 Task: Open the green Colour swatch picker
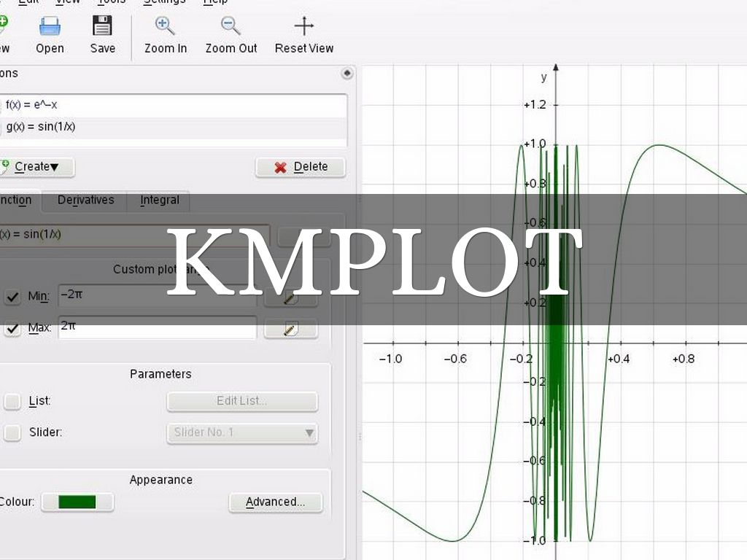(77, 502)
